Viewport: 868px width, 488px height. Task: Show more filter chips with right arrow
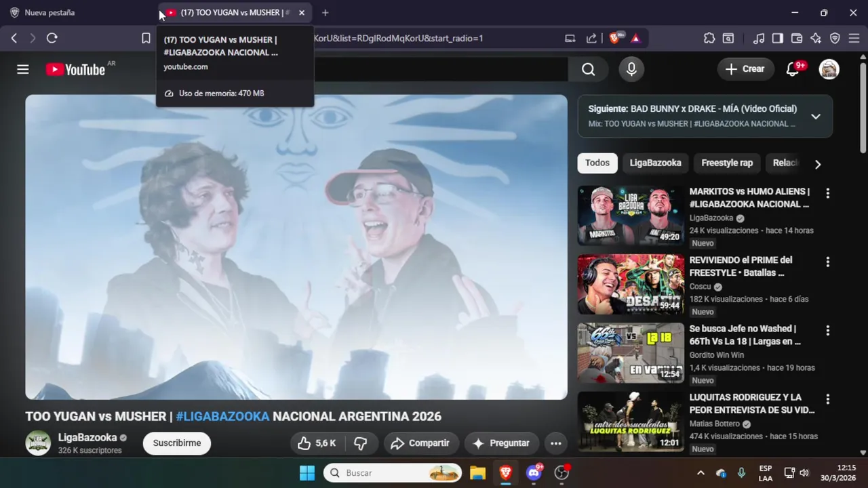point(818,164)
